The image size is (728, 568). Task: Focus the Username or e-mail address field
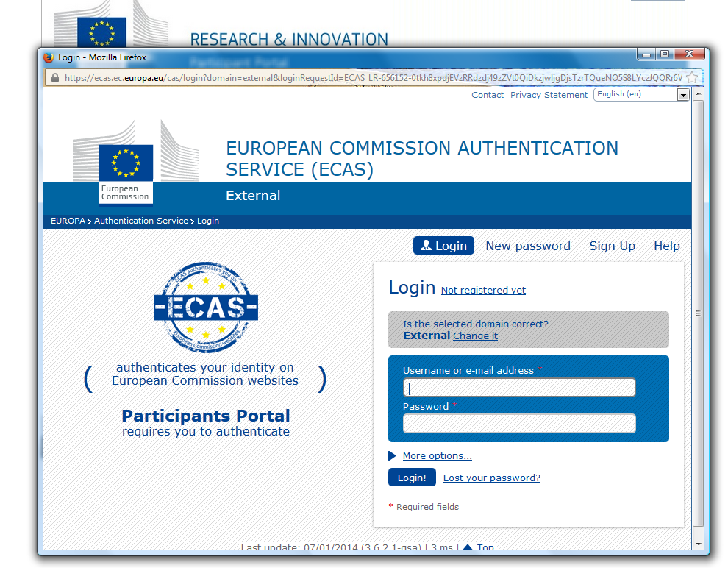[x=519, y=388]
